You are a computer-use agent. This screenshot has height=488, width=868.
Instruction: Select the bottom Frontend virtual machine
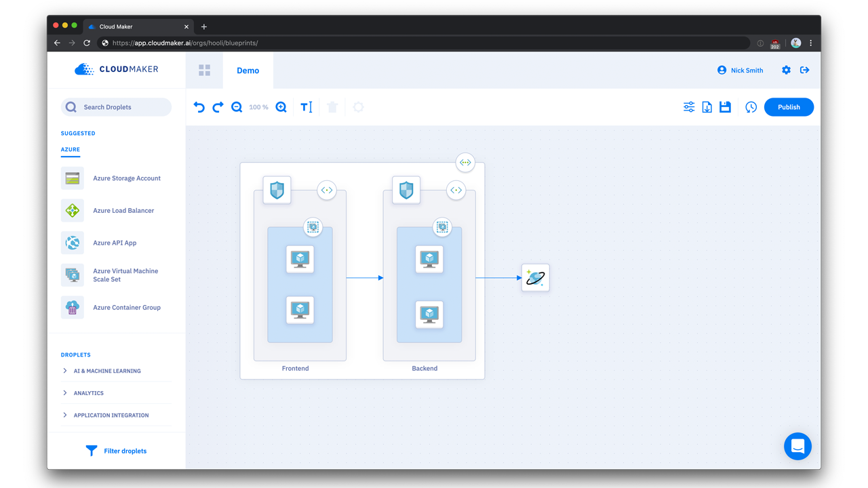pyautogui.click(x=300, y=310)
